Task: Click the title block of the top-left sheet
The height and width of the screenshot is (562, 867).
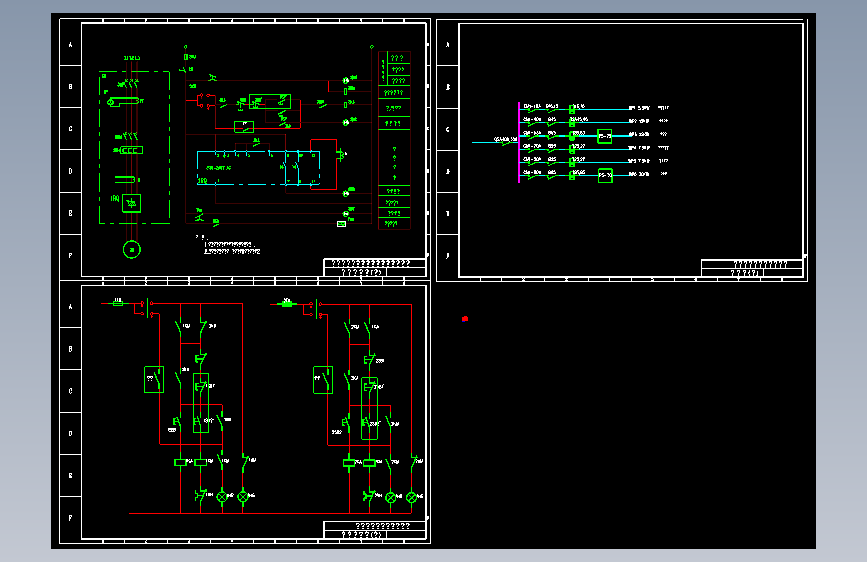Action: click(x=374, y=267)
